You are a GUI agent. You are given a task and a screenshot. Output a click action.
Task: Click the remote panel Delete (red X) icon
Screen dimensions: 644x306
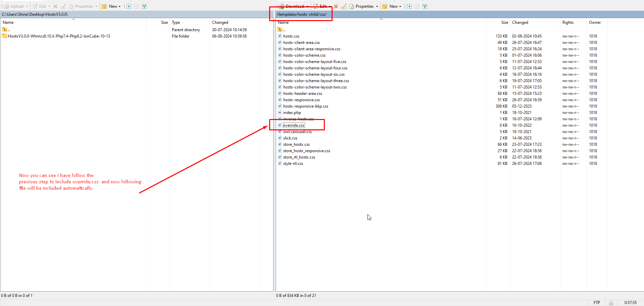pos(336,6)
